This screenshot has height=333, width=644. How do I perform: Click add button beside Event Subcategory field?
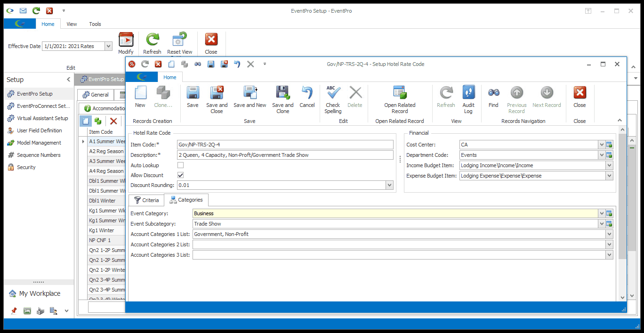click(609, 224)
